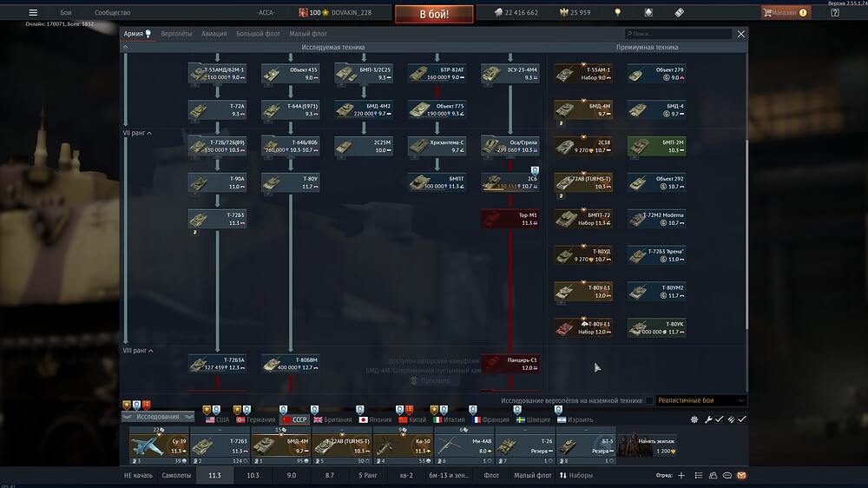The width and height of the screenshot is (868, 488).
Task: Choose the 11.3 preset
Action: tap(214, 475)
